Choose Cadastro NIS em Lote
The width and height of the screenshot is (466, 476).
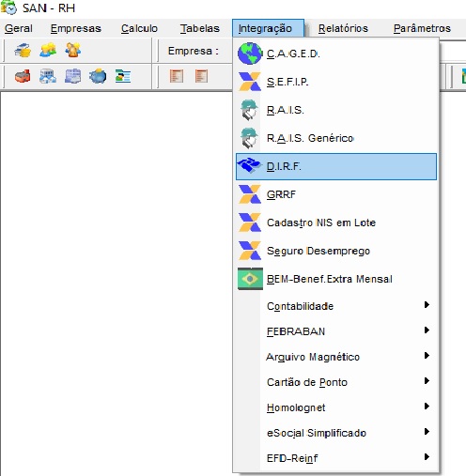[x=336, y=223]
